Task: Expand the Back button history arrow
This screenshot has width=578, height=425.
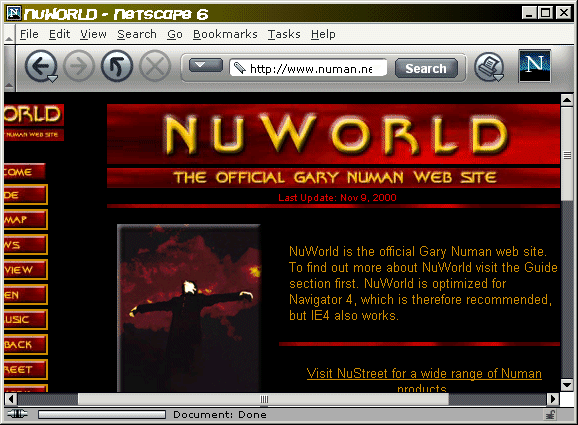Action: pos(53,78)
